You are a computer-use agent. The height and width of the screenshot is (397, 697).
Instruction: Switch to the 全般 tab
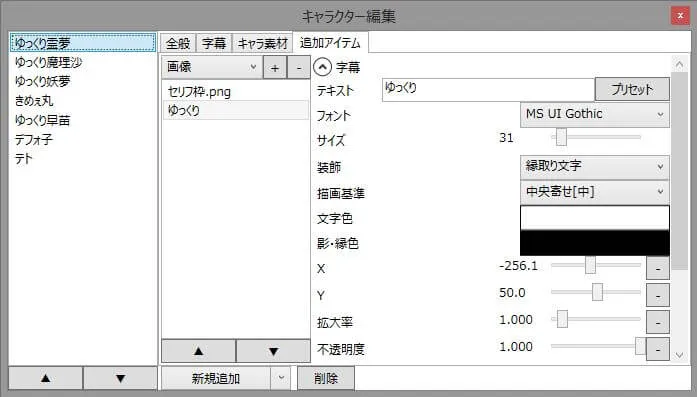tap(178, 43)
